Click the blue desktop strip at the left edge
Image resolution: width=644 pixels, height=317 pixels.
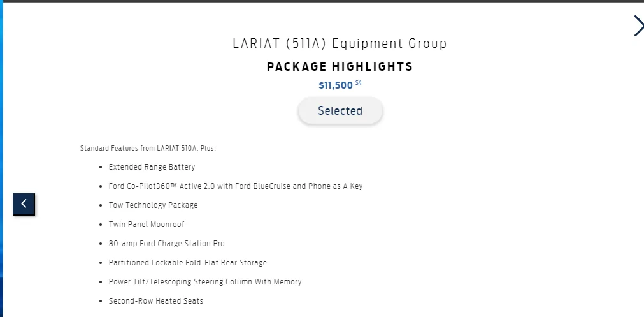(1, 159)
